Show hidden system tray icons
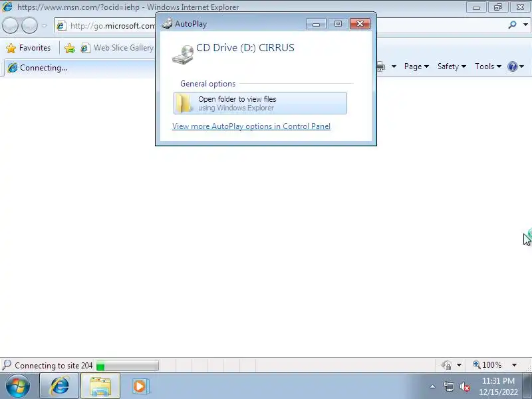This screenshot has height=399, width=532. pyautogui.click(x=433, y=386)
